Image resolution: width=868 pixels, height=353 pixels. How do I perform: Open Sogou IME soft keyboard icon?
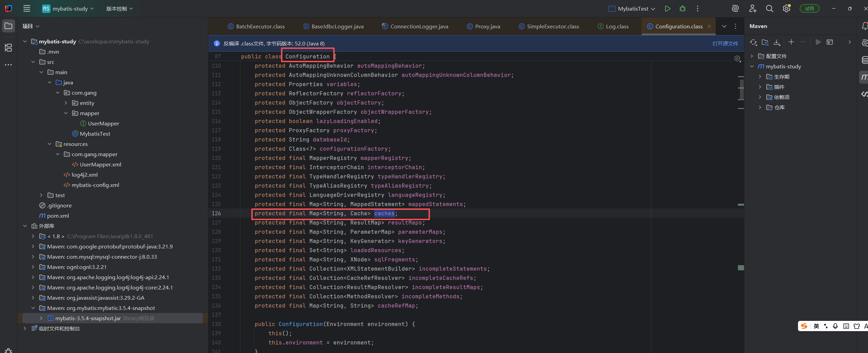click(846, 326)
